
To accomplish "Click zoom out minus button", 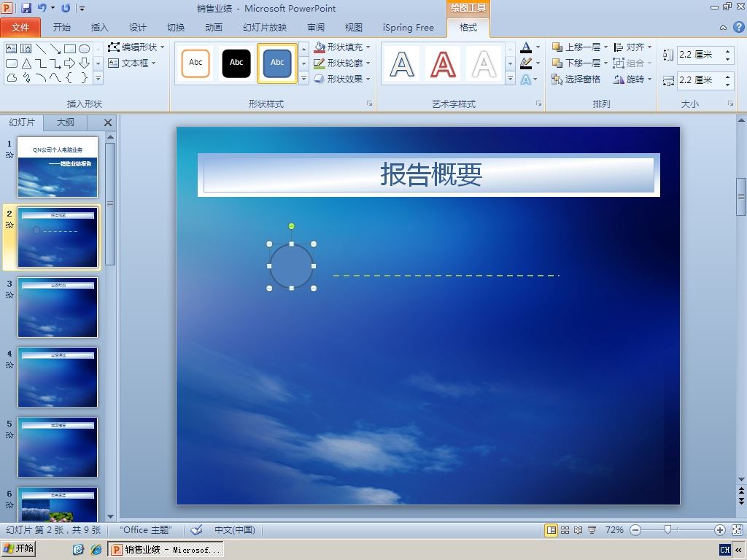I will [x=635, y=529].
